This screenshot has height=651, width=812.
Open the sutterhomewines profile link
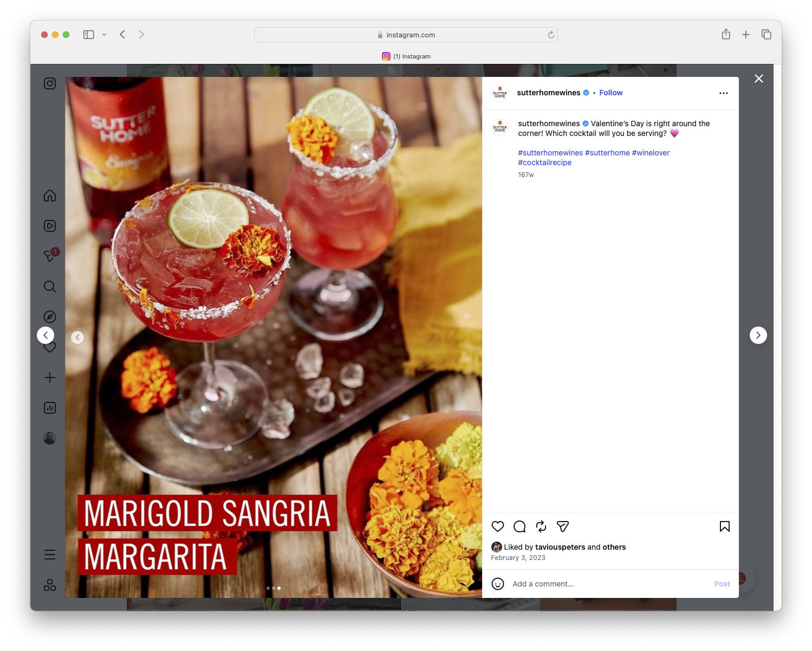coord(549,93)
